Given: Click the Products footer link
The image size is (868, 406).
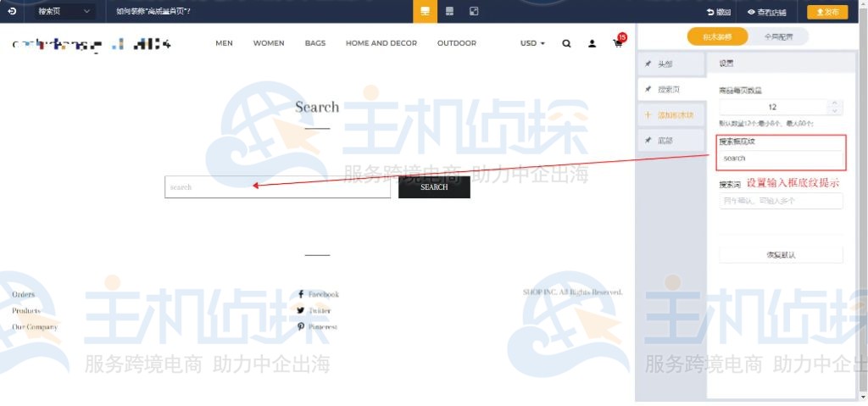Looking at the screenshot, I should click(x=26, y=311).
